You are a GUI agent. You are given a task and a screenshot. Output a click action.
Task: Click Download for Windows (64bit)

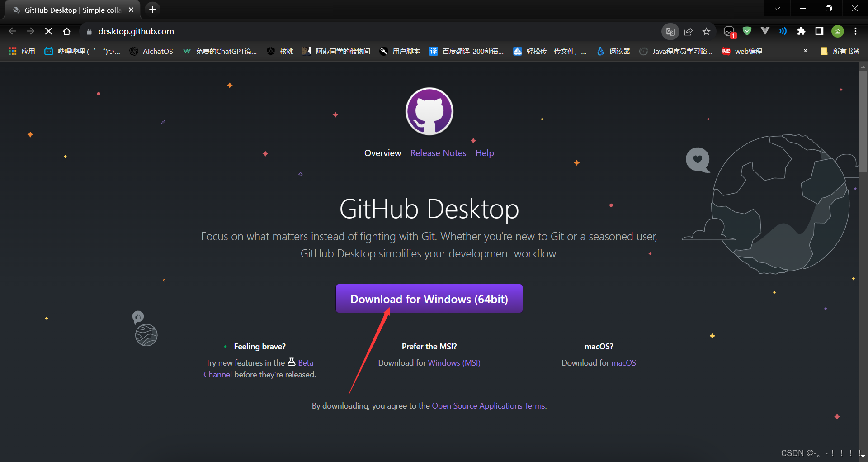click(x=429, y=299)
